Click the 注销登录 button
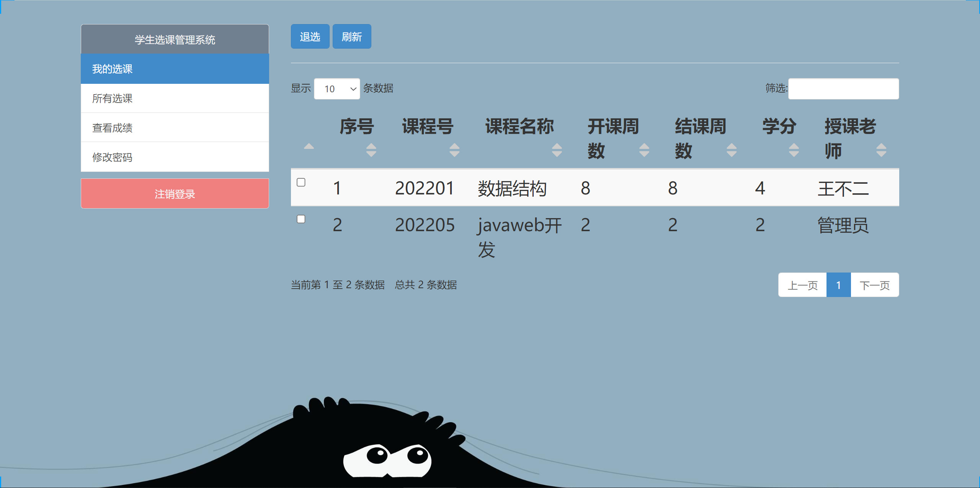The height and width of the screenshot is (488, 980). 174,193
